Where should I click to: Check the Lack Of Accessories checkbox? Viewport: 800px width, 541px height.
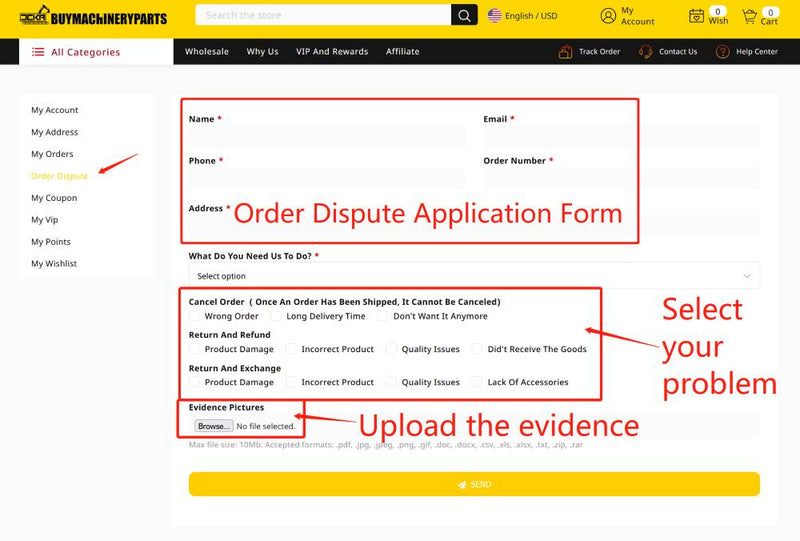[477, 382]
